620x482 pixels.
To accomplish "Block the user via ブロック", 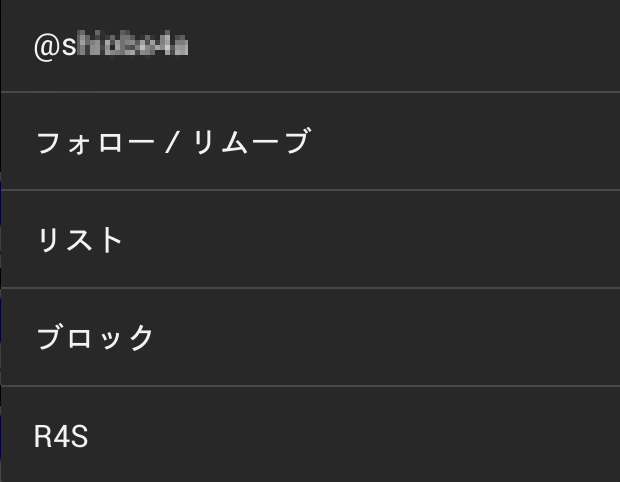I will pyautogui.click(x=310, y=338).
